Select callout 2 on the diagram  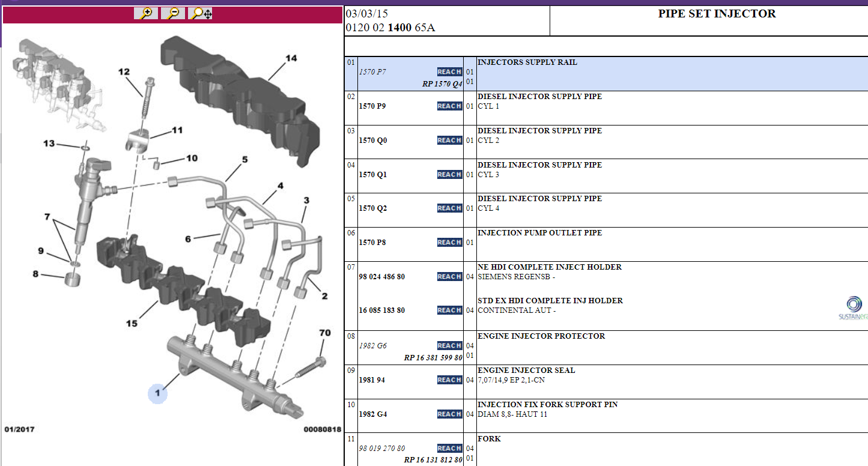point(324,296)
